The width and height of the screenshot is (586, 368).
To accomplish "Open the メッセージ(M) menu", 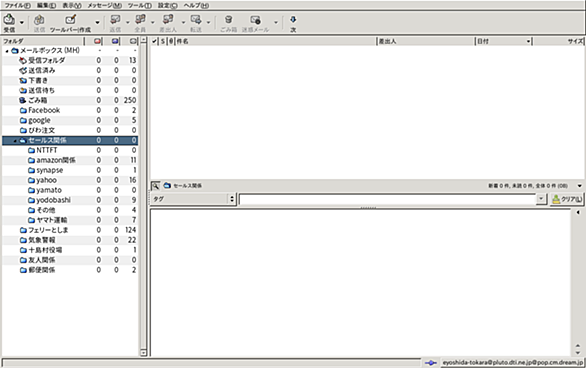I will pyautogui.click(x=105, y=6).
